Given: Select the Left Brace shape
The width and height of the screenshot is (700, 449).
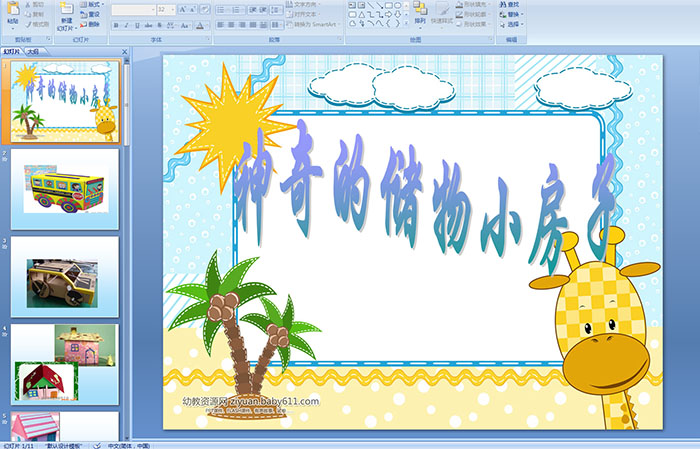Looking at the screenshot, I should pos(388,23).
